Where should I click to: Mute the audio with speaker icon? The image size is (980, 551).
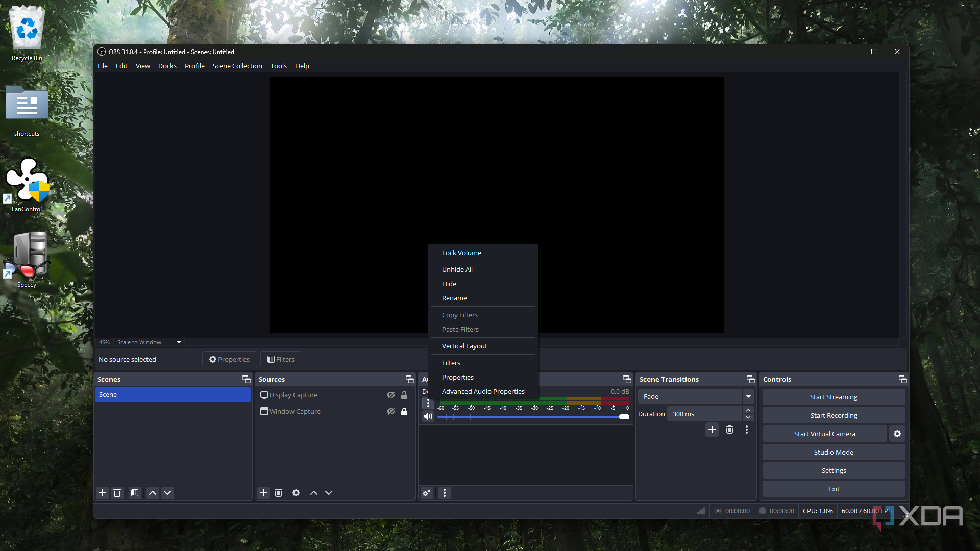point(428,416)
